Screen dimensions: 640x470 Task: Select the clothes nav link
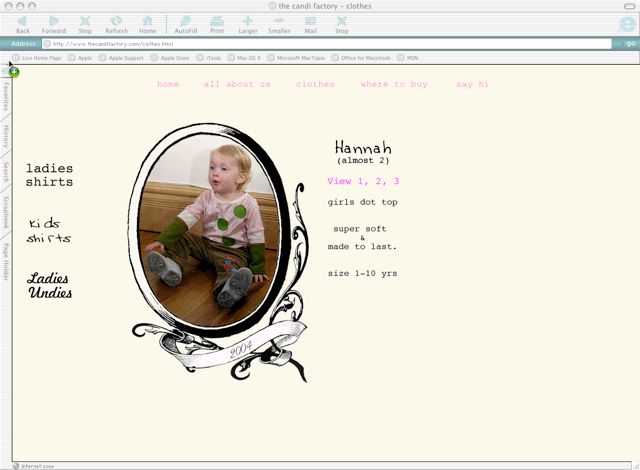coord(315,84)
